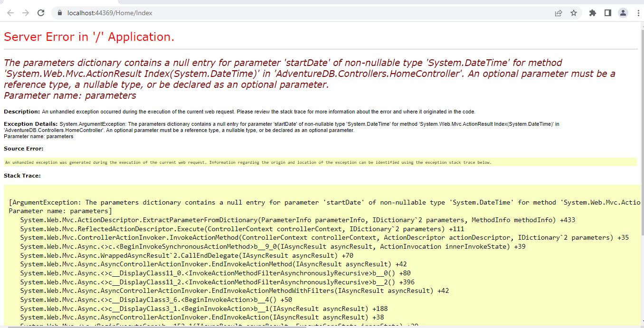Click the extensions puzzle piece icon
The image size is (644, 328).
point(592,13)
